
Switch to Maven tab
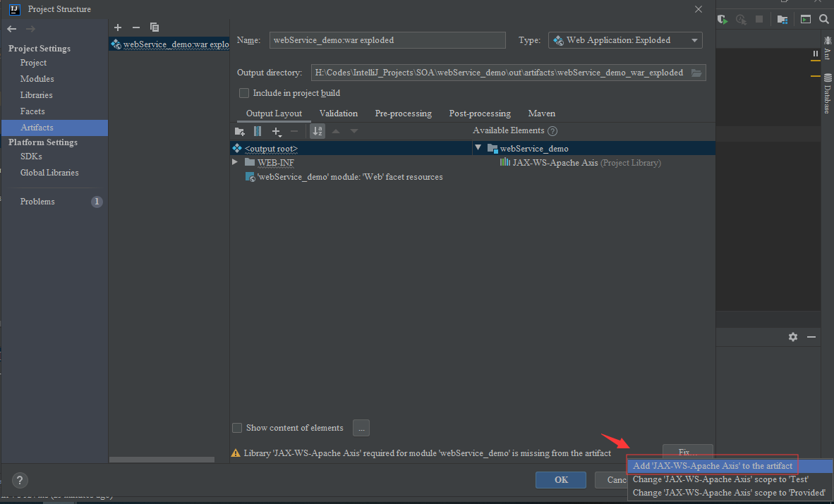click(x=541, y=113)
